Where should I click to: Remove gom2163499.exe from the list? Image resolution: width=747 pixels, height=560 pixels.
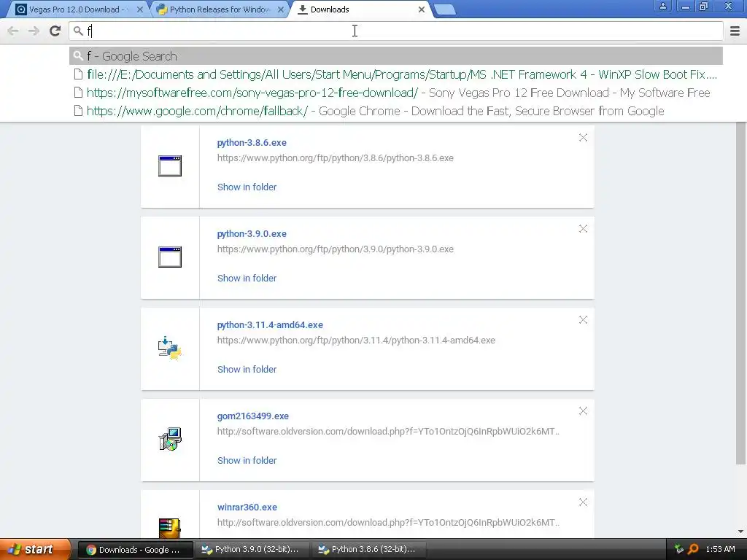(x=583, y=411)
